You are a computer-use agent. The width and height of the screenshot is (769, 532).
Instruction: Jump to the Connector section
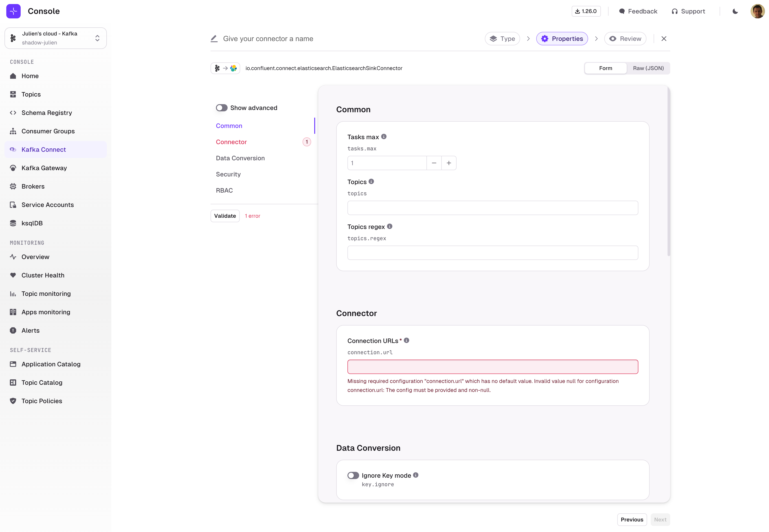(231, 142)
